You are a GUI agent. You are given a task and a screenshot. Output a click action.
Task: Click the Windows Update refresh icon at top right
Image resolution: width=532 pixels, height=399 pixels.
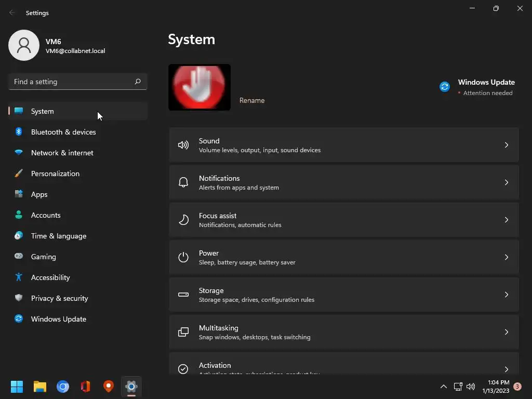(x=445, y=87)
